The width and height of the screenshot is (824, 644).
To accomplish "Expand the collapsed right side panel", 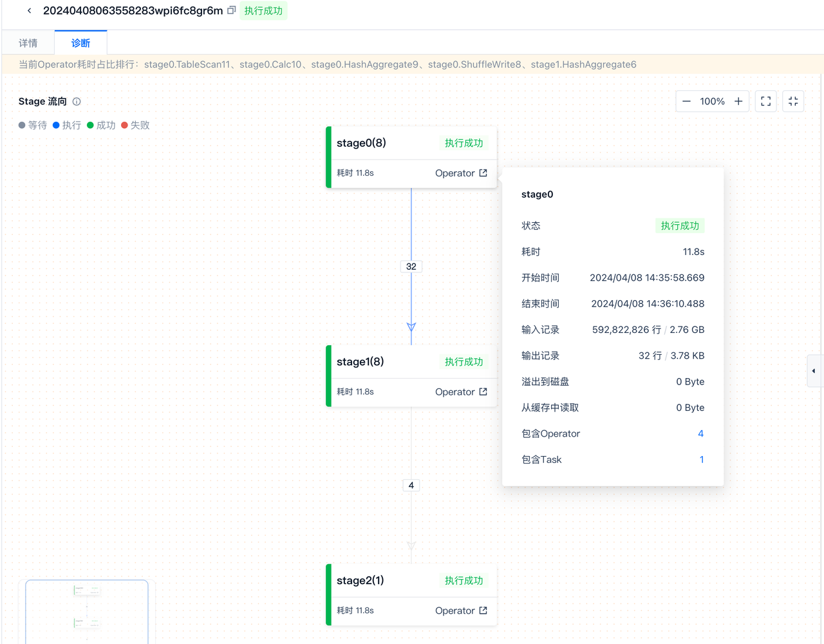I will point(814,371).
